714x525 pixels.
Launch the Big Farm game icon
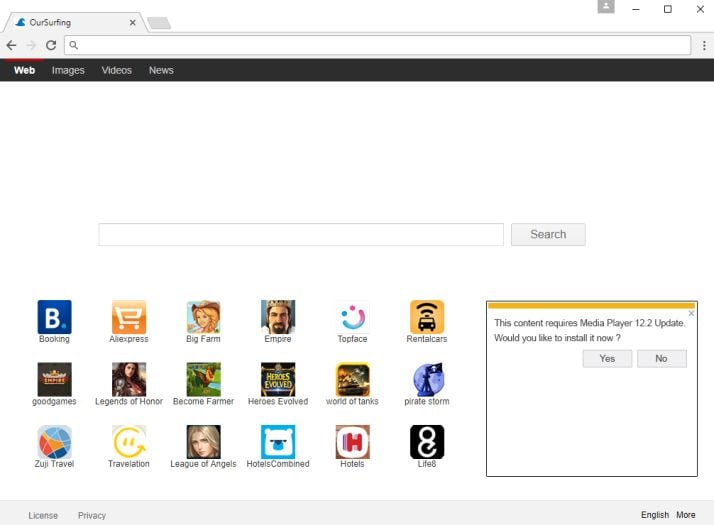[x=204, y=317]
